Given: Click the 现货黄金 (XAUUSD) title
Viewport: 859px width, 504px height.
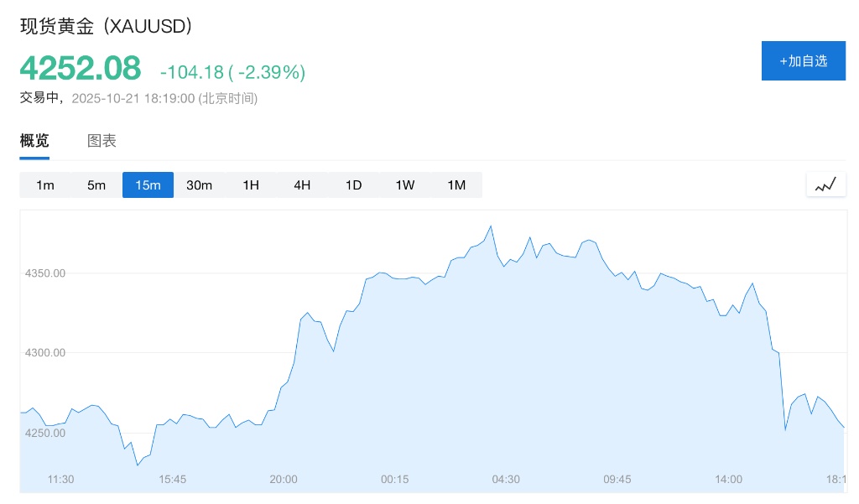Looking at the screenshot, I should 107,26.
